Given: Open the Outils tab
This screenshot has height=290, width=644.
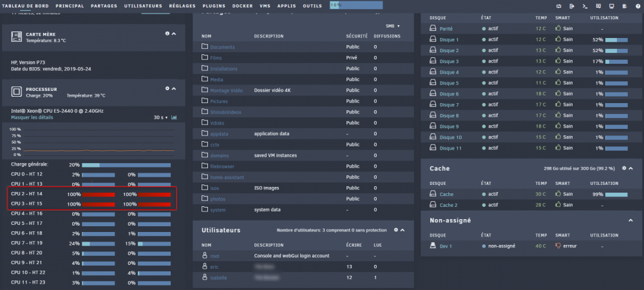Looking at the screenshot, I should [x=312, y=6].
